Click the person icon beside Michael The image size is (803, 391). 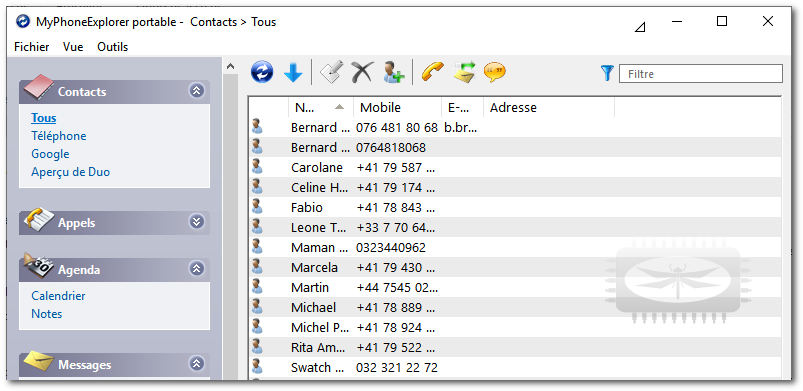[257, 307]
